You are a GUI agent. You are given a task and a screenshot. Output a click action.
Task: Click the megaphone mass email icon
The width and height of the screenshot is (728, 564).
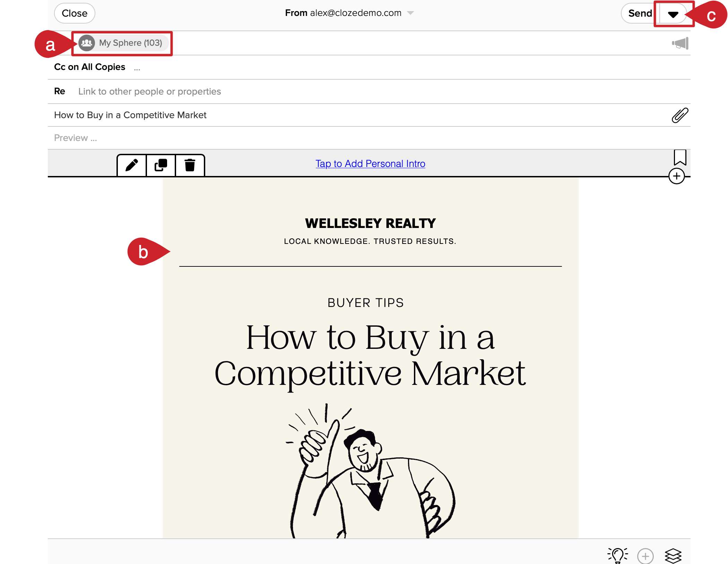[x=680, y=43]
